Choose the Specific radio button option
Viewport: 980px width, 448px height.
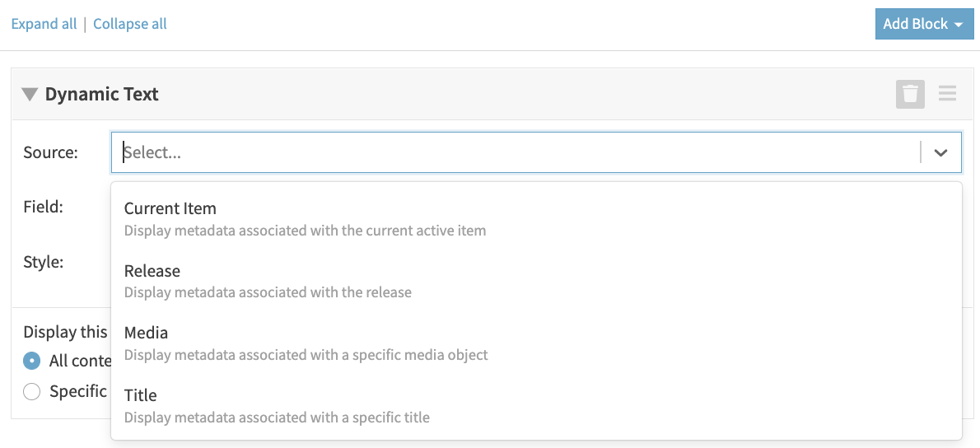(x=32, y=391)
